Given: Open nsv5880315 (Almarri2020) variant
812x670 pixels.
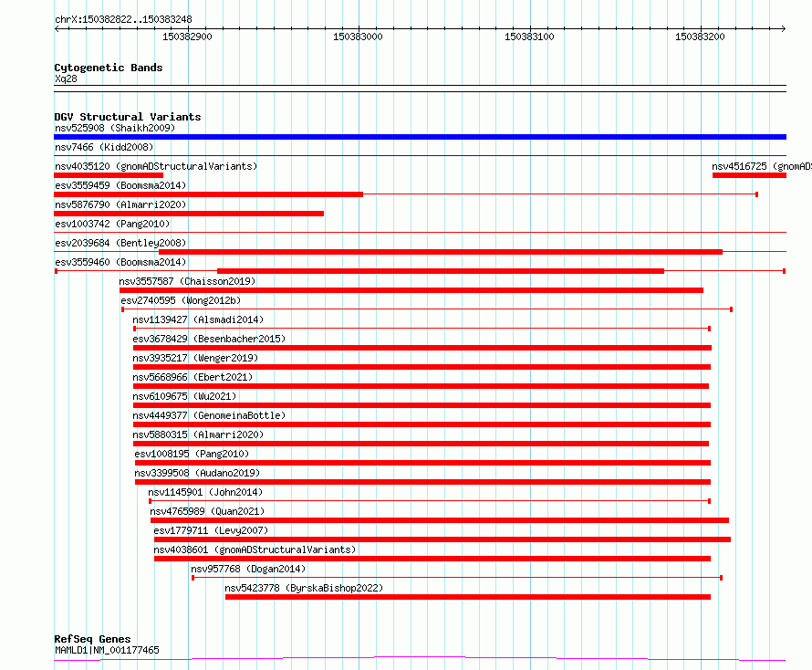Looking at the screenshot, I should tap(198, 434).
